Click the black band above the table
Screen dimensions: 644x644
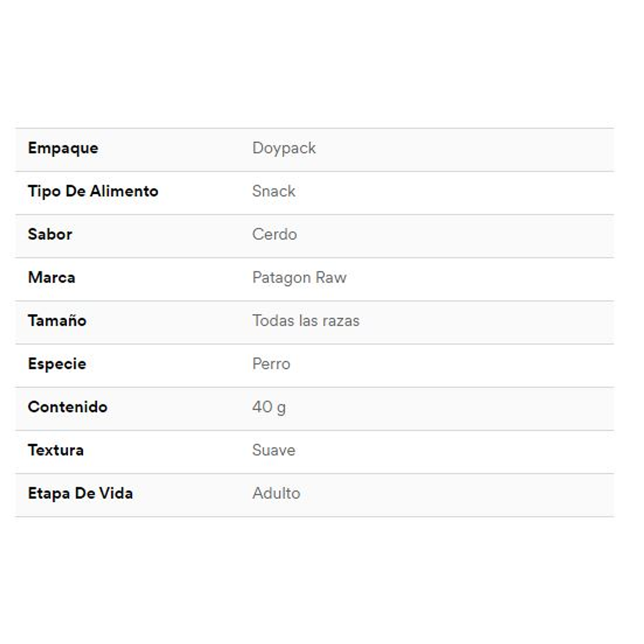pos(322,45)
